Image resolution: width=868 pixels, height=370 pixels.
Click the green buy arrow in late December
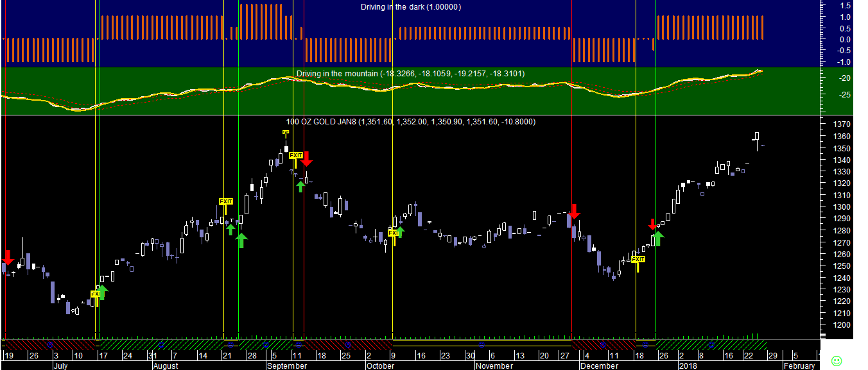tap(658, 239)
